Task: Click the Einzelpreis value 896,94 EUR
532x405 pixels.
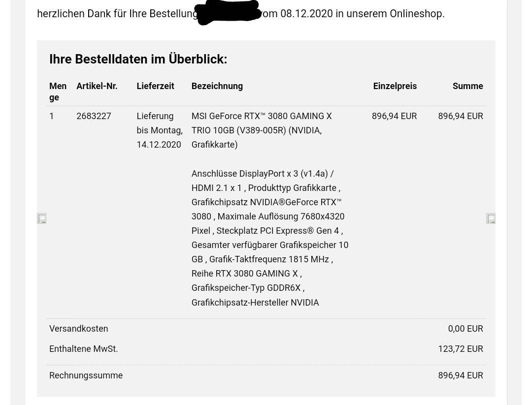Action: tap(394, 116)
